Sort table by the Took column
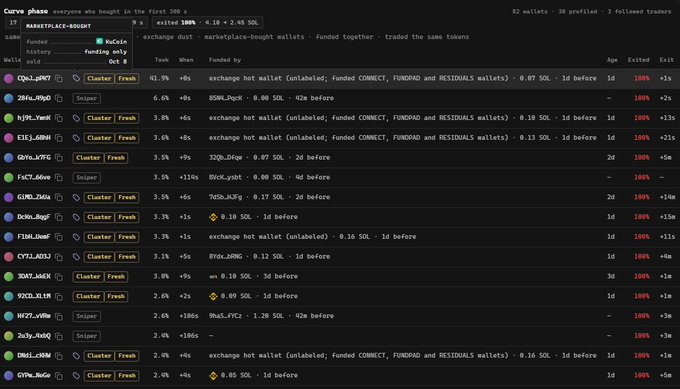The height and width of the screenshot is (389, 680). tap(162, 60)
